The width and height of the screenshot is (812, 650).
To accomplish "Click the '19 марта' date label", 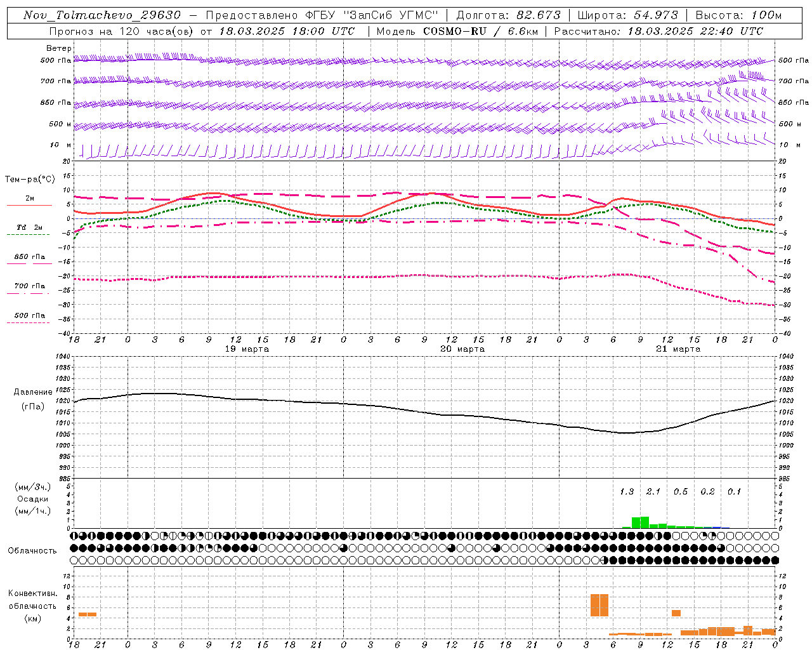I will [x=247, y=349].
